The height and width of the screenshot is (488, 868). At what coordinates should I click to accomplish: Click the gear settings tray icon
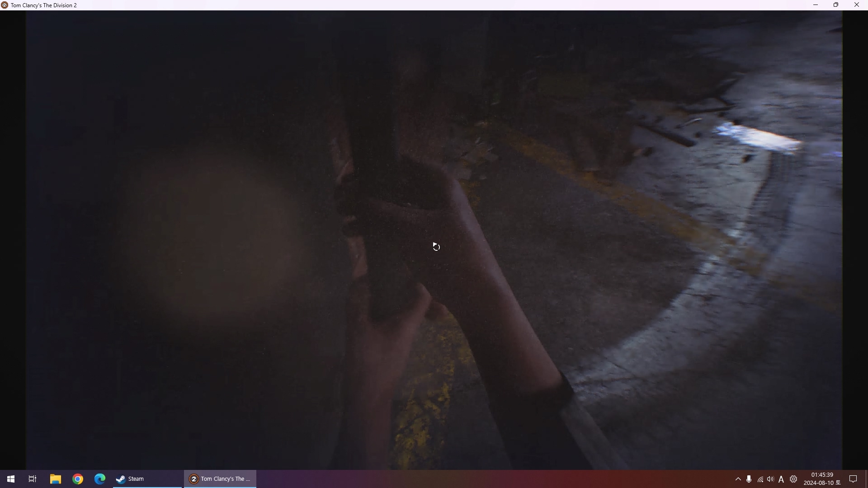click(793, 479)
